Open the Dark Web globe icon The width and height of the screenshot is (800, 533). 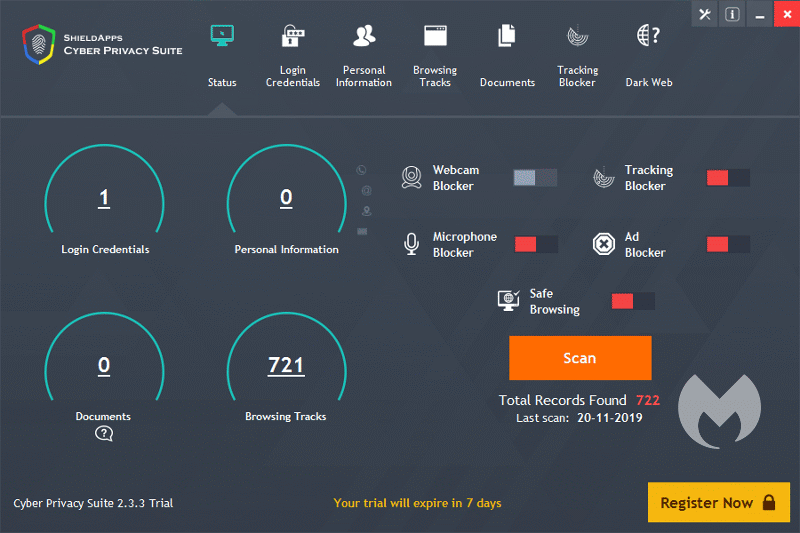pos(648,36)
